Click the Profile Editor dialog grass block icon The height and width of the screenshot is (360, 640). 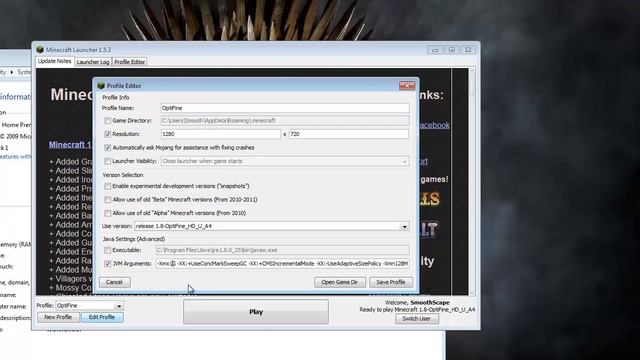pyautogui.click(x=101, y=86)
